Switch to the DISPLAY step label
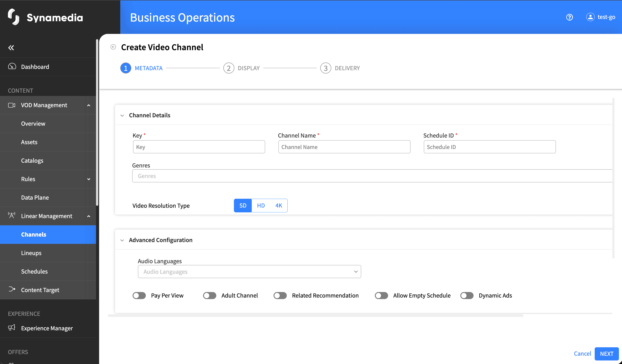 point(248,68)
